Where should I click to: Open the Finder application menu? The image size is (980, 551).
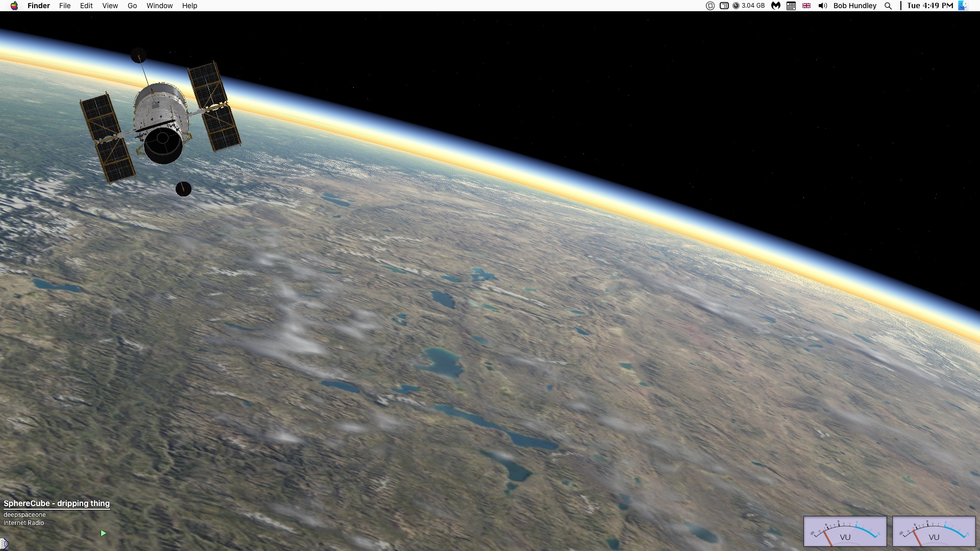[x=39, y=6]
